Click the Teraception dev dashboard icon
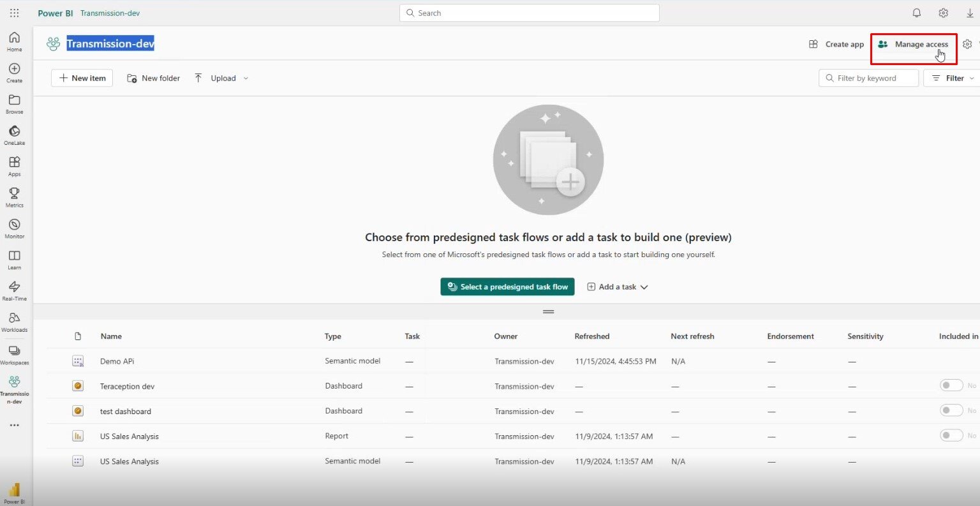 78,386
